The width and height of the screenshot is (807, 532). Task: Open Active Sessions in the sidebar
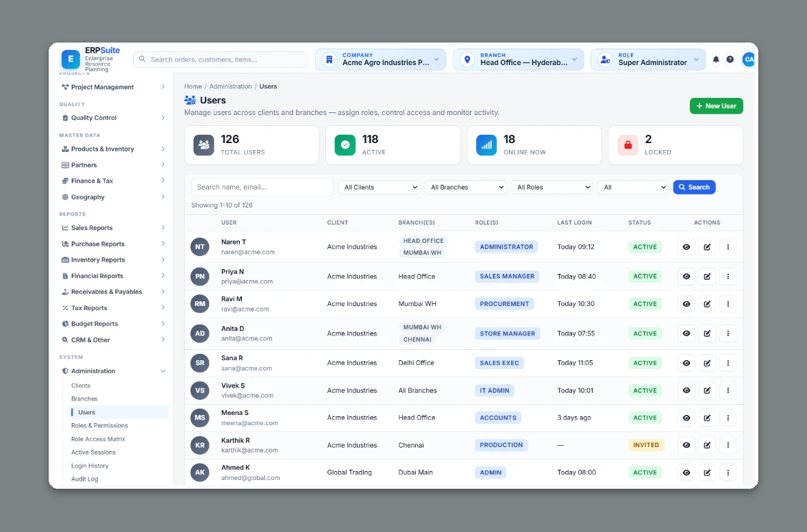point(93,453)
